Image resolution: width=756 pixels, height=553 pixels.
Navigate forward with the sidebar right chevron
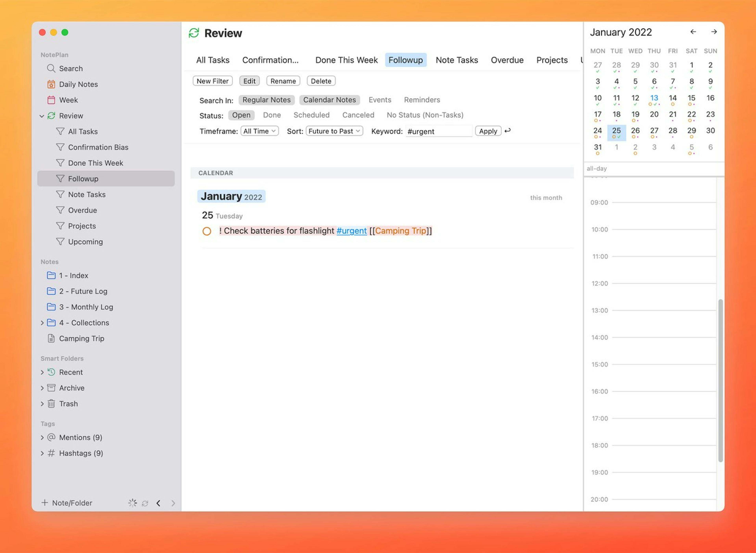(173, 503)
